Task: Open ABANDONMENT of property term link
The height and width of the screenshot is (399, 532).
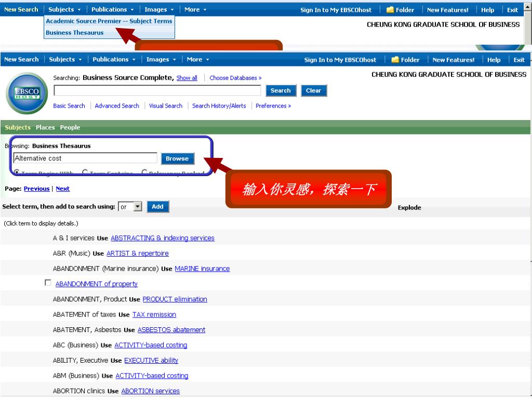Action: (x=97, y=284)
